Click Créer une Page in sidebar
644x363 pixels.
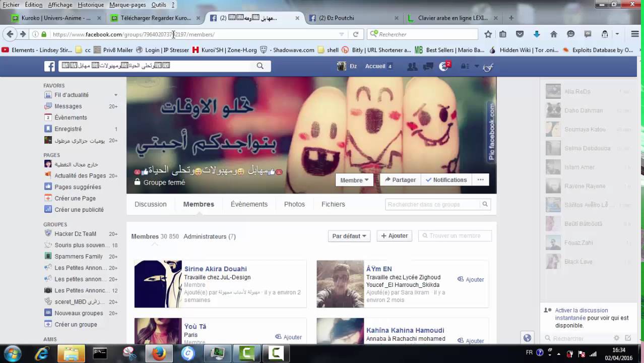point(75,199)
